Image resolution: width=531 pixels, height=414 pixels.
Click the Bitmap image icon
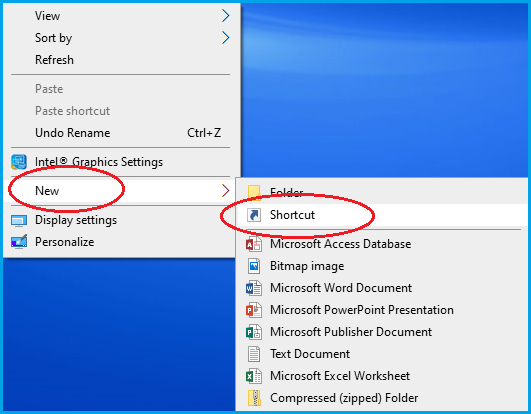click(x=254, y=266)
